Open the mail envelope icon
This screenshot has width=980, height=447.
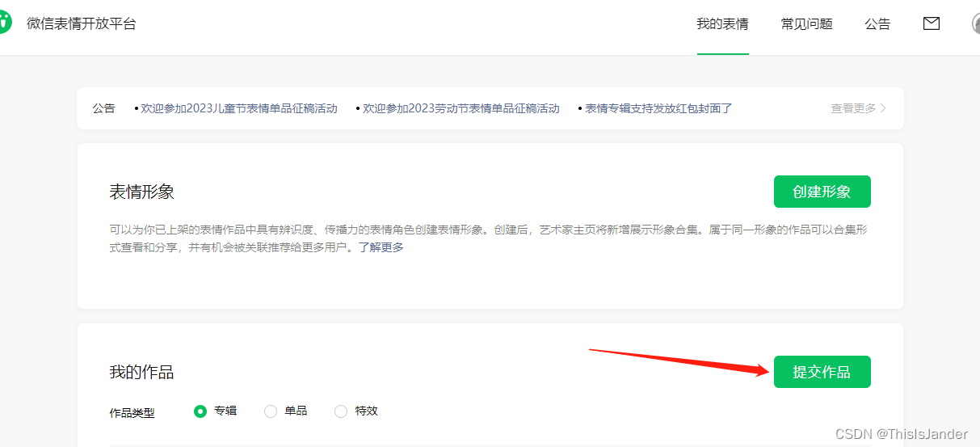click(932, 23)
